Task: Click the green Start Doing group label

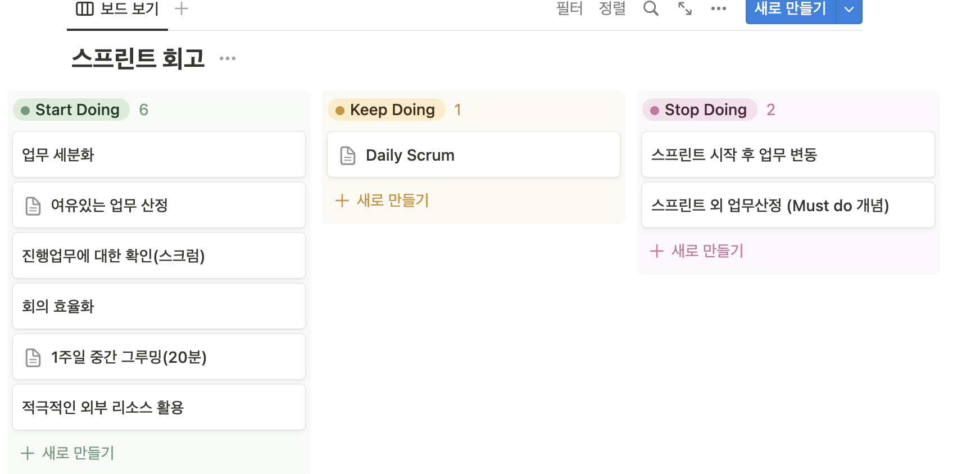Action: (x=71, y=110)
